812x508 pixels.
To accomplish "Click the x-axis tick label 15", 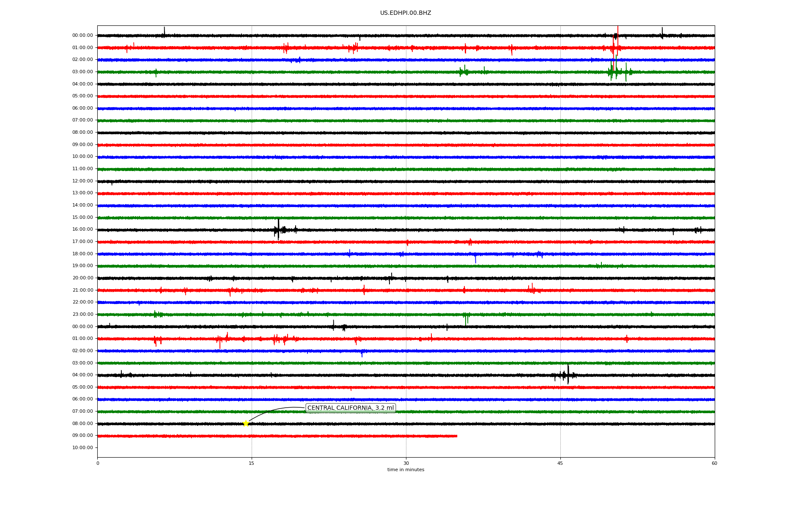I will pyautogui.click(x=252, y=464).
